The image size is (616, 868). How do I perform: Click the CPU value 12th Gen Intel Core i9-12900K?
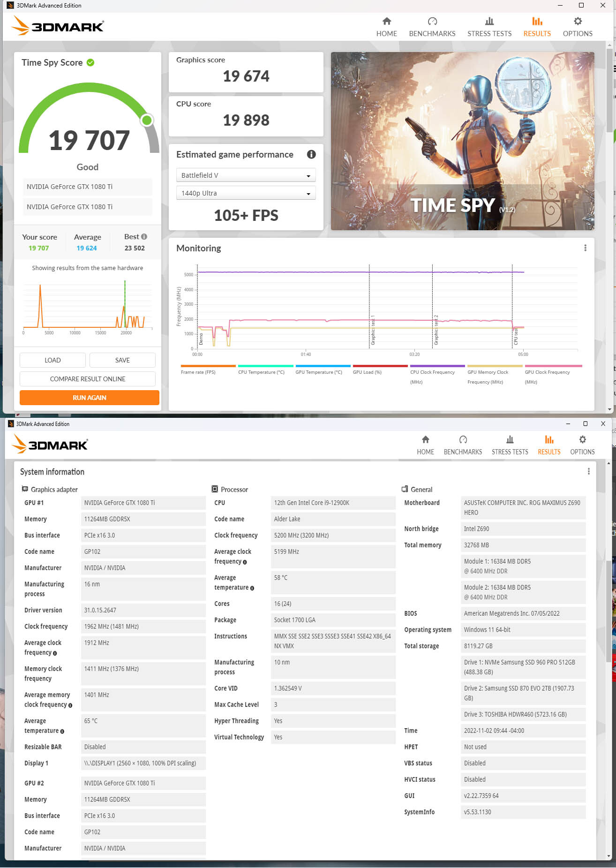click(x=333, y=503)
